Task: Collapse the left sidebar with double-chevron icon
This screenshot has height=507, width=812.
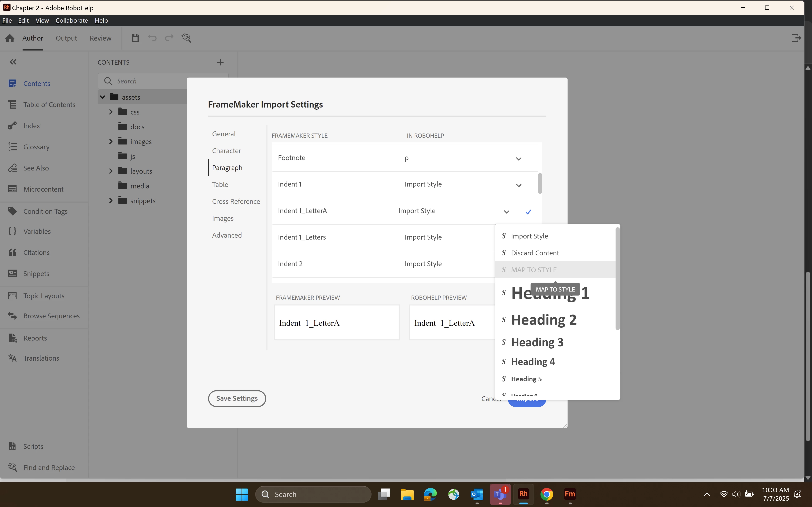Action: (13, 62)
